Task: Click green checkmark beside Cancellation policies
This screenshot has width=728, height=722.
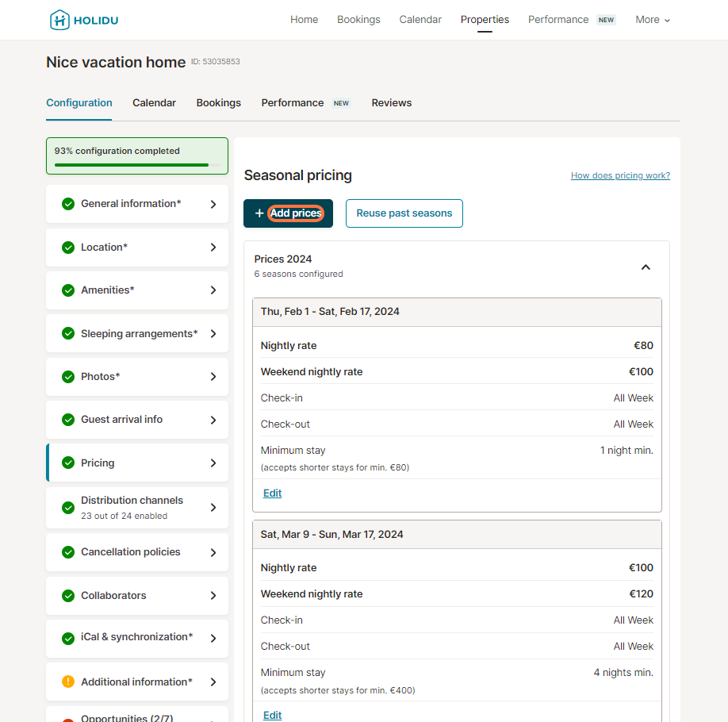Action: click(68, 552)
